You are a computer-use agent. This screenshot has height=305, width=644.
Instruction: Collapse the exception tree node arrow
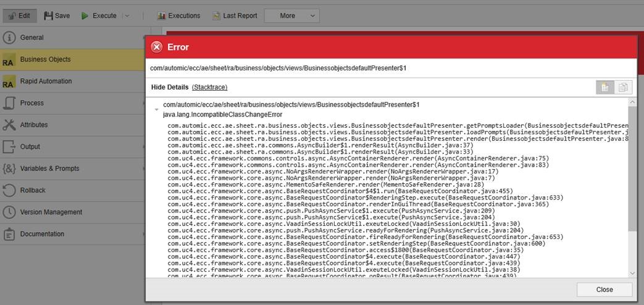point(156,110)
